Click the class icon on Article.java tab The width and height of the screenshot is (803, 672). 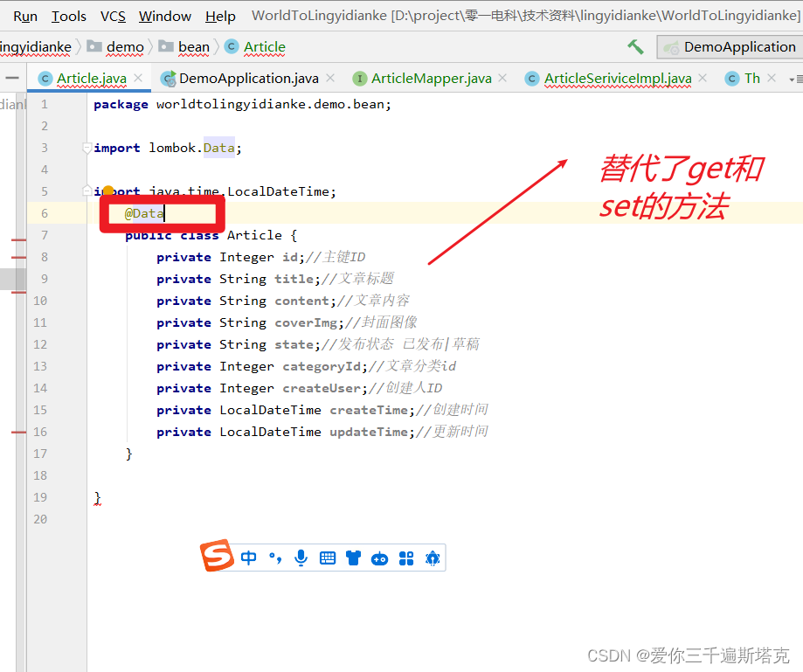(x=45, y=79)
